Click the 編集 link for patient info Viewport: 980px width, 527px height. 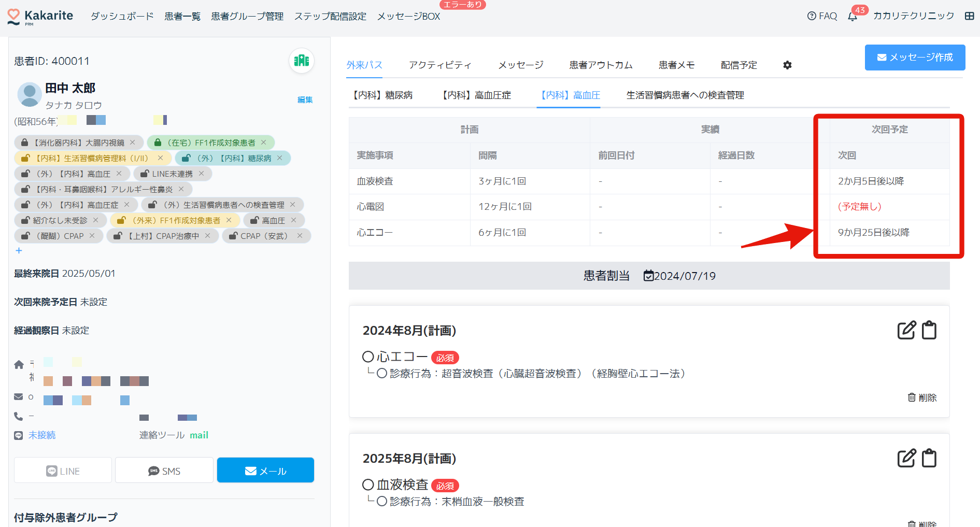tap(305, 100)
